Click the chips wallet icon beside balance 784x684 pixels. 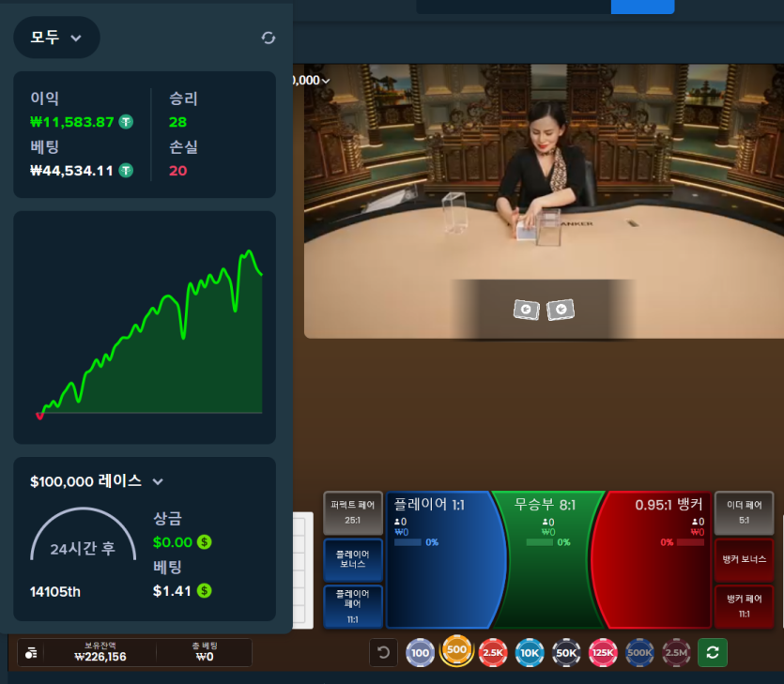tap(31, 653)
